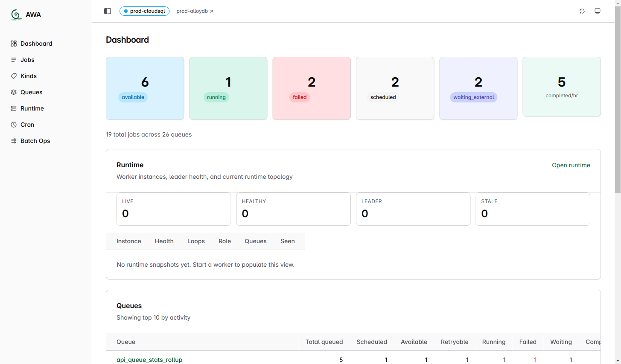
Task: Click the Queue column header
Action: click(126, 342)
